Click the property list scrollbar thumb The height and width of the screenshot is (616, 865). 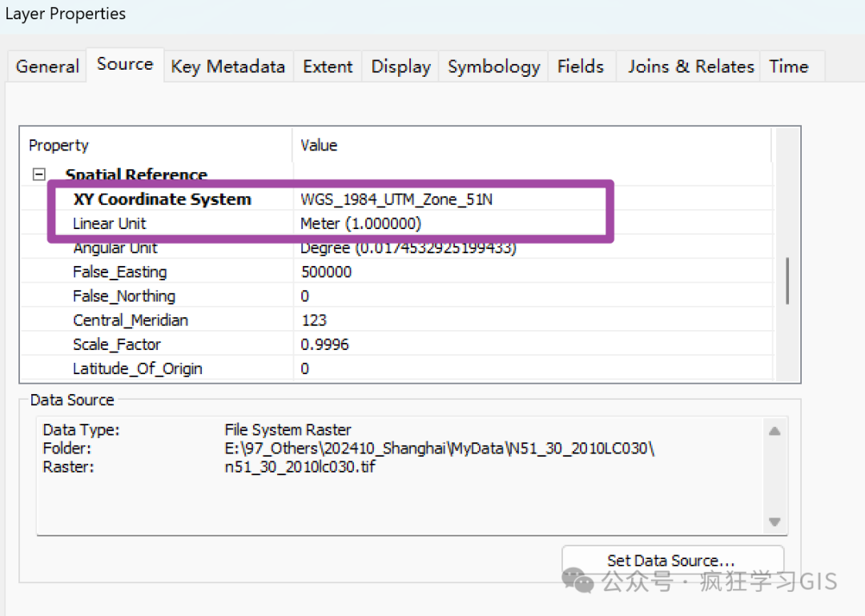787,280
